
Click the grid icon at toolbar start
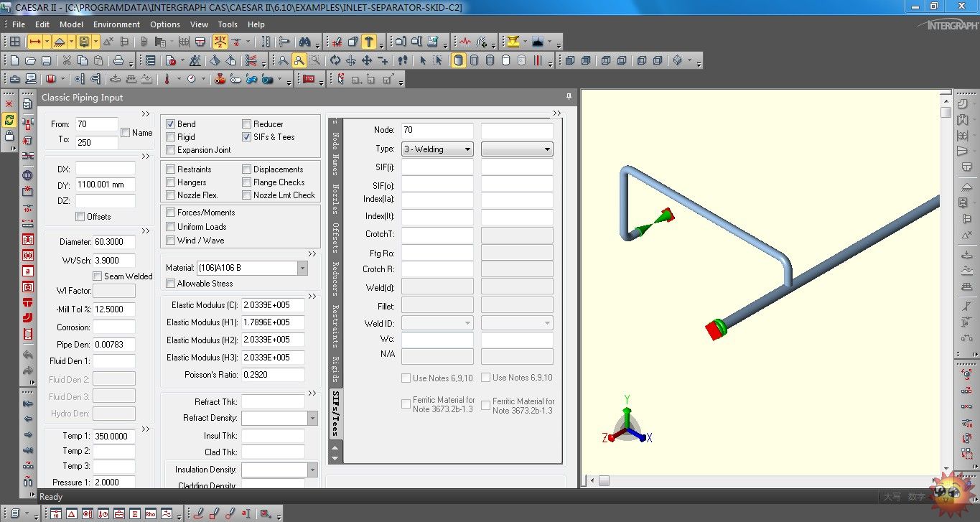(14, 42)
